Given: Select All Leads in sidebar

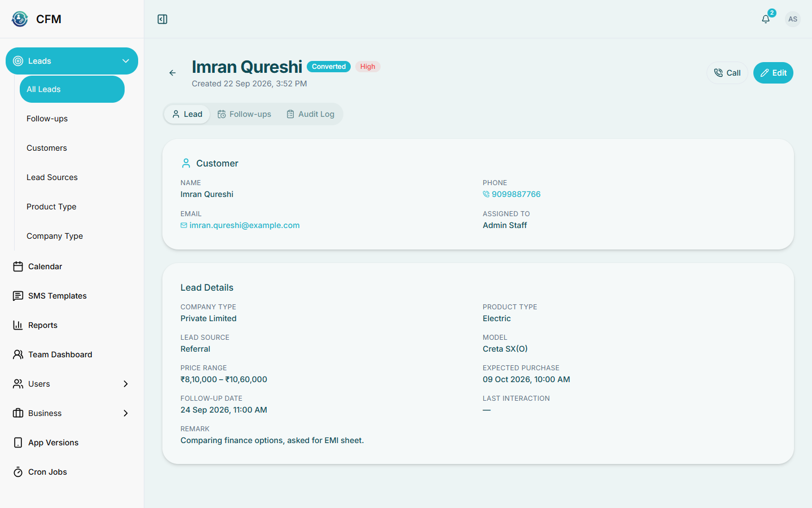Looking at the screenshot, I should click(x=72, y=89).
